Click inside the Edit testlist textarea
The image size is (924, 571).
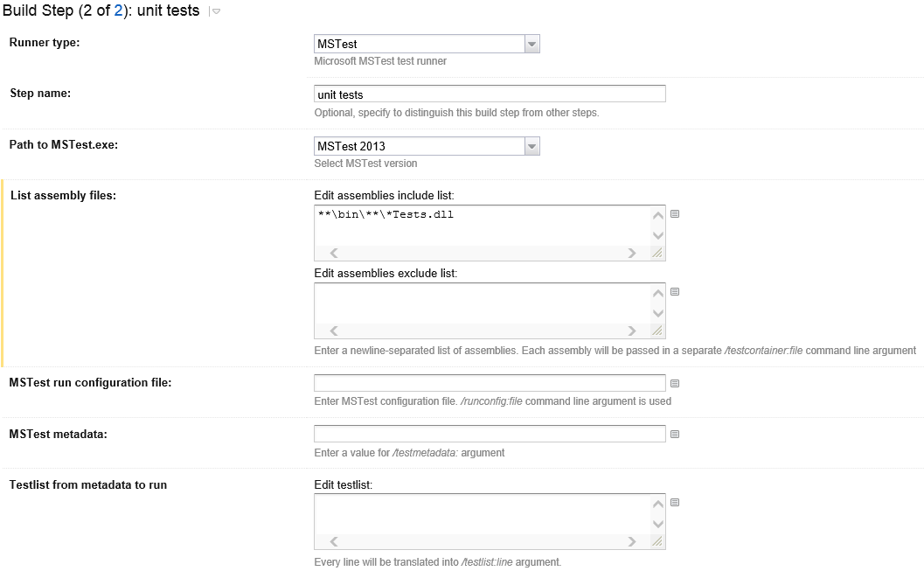click(x=482, y=514)
